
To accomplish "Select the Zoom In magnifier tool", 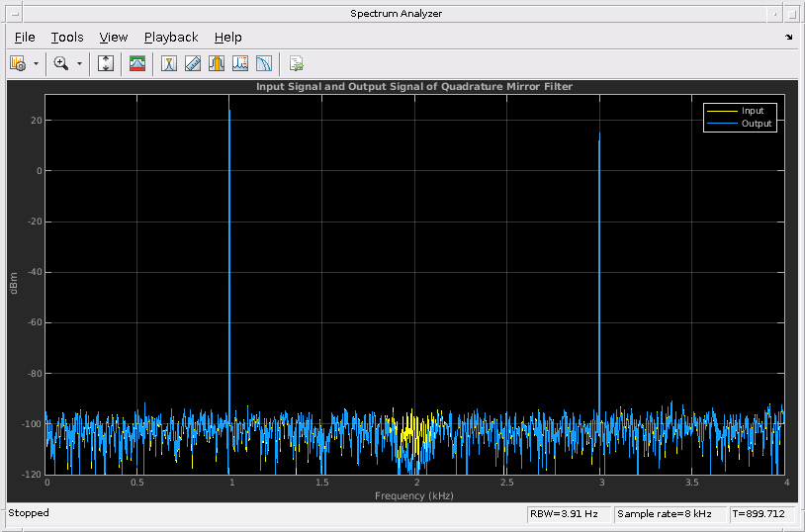I will [x=61, y=63].
